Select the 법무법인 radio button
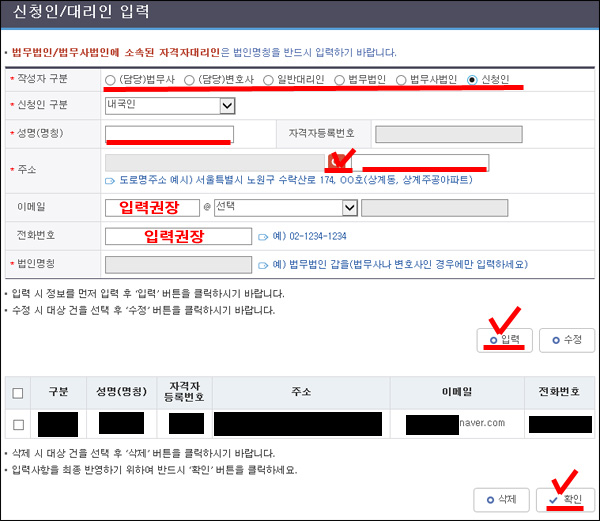The image size is (600, 521). coord(339,80)
